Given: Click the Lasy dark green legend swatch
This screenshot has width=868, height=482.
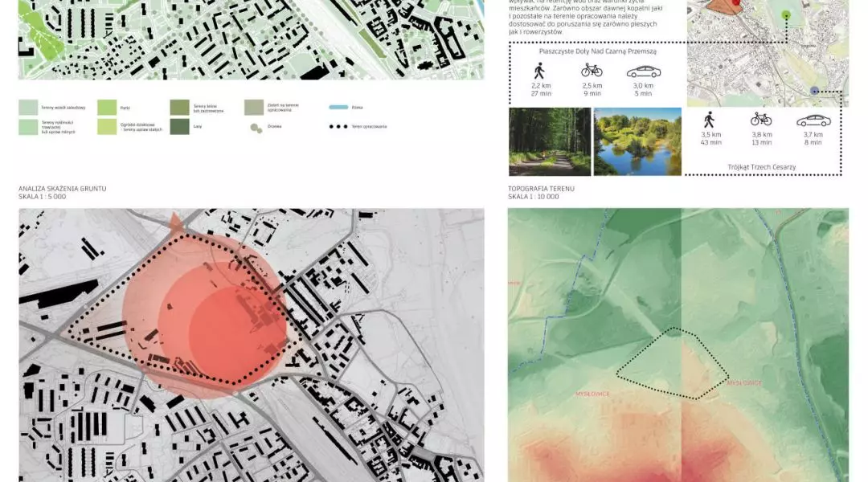Looking at the screenshot, I should 179,127.
